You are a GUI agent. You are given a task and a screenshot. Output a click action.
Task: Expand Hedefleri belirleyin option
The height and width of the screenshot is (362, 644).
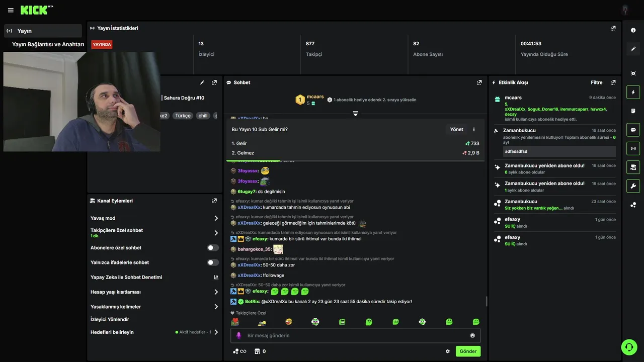pyautogui.click(x=216, y=332)
